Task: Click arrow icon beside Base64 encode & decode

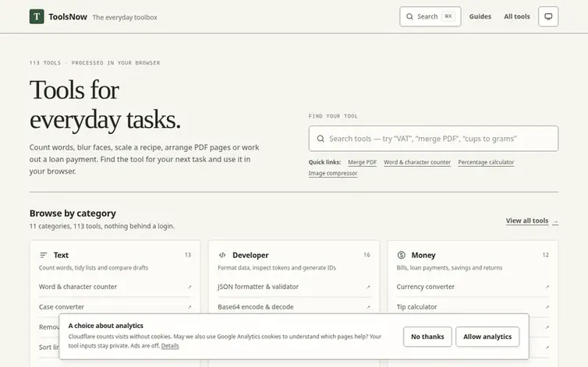Action: [x=368, y=308]
